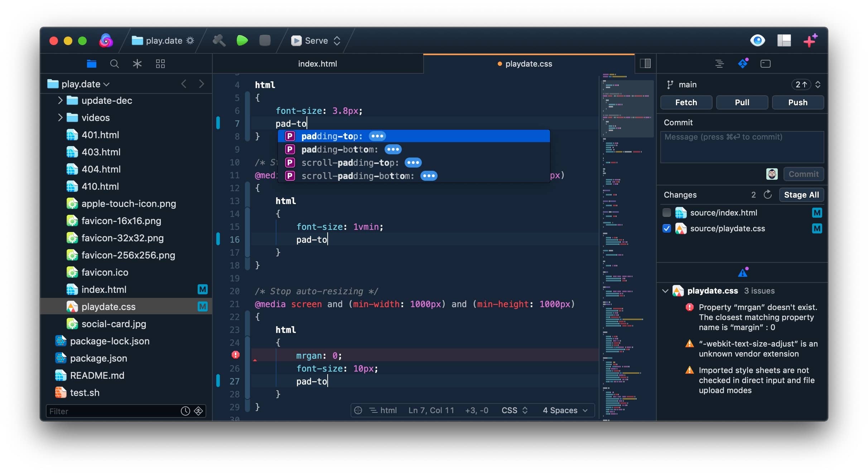Toggle checkbox for source/index.html
Screen dimensions: 868x474
tap(667, 212)
